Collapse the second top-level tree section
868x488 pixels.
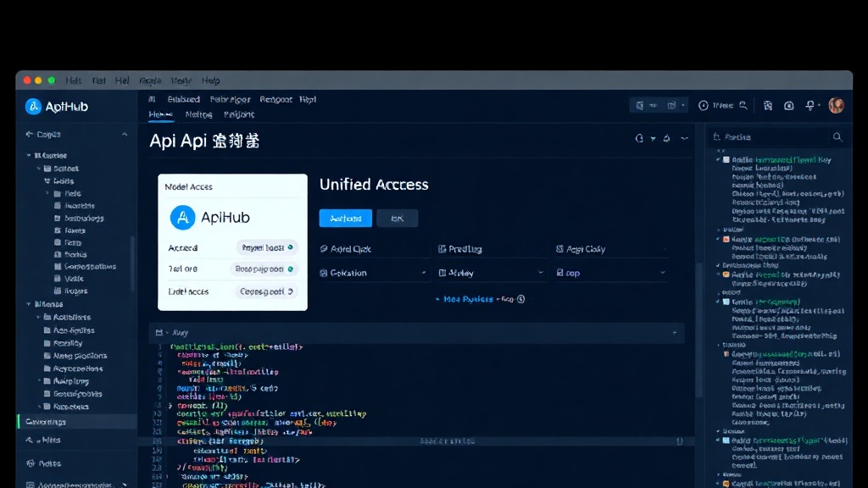(29, 304)
